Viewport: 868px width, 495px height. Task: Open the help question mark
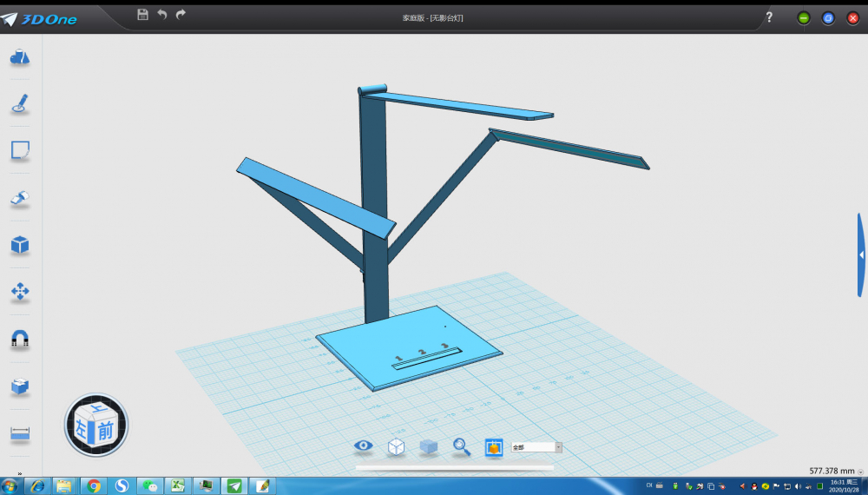click(x=769, y=17)
